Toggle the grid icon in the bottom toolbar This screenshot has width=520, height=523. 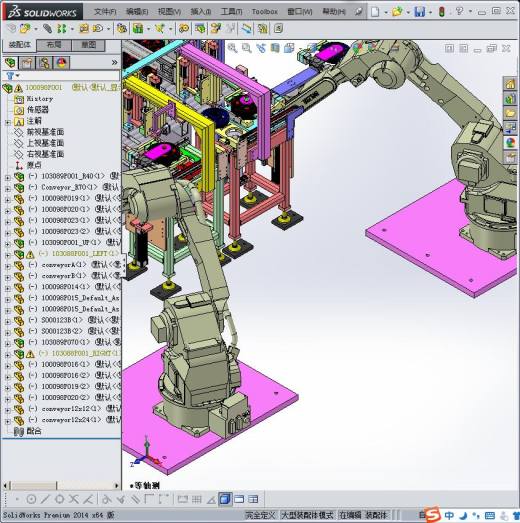(x=197, y=499)
